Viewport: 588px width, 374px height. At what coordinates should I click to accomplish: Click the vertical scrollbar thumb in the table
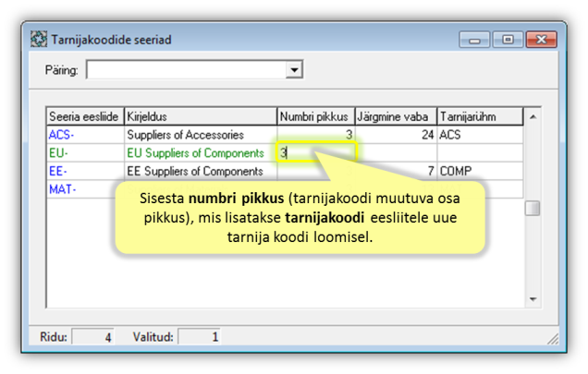click(x=532, y=209)
